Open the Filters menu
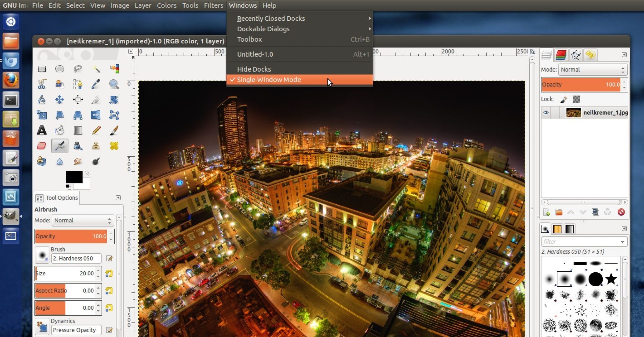This screenshot has height=337, width=644. click(213, 5)
